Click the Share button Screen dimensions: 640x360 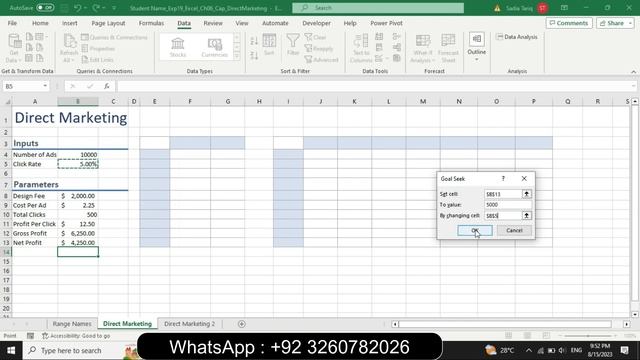(615, 23)
